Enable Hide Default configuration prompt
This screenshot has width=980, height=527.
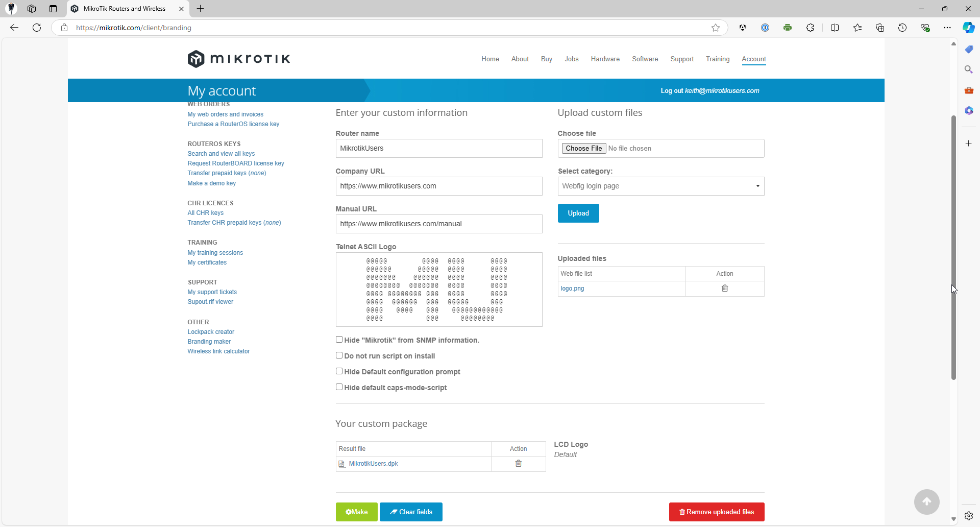point(339,371)
